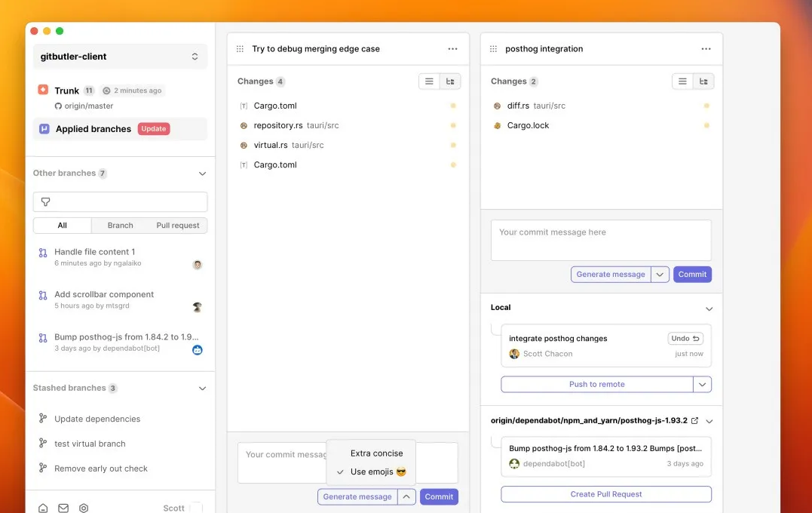Screen dimensions: 812x513
Task: Undo the integrate posthog changes commit
Action: point(685,339)
